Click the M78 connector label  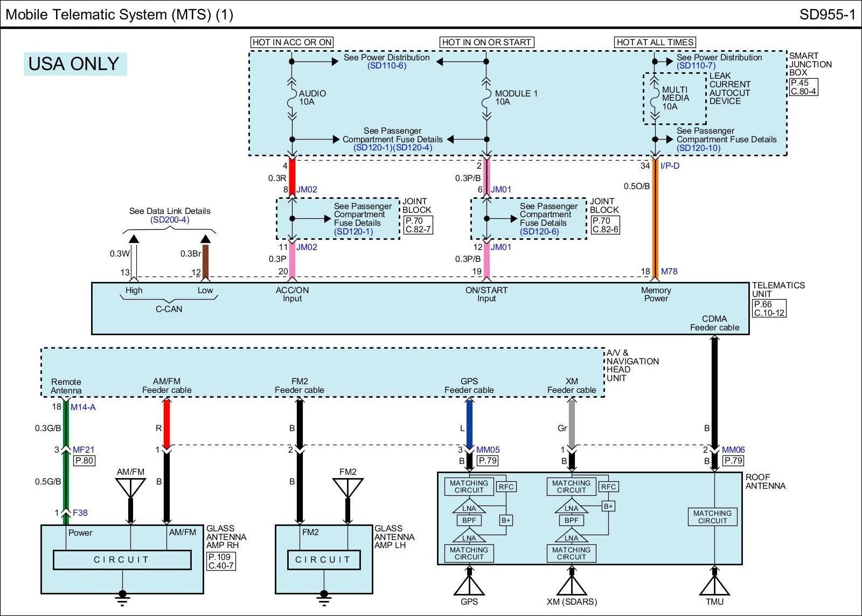click(669, 272)
